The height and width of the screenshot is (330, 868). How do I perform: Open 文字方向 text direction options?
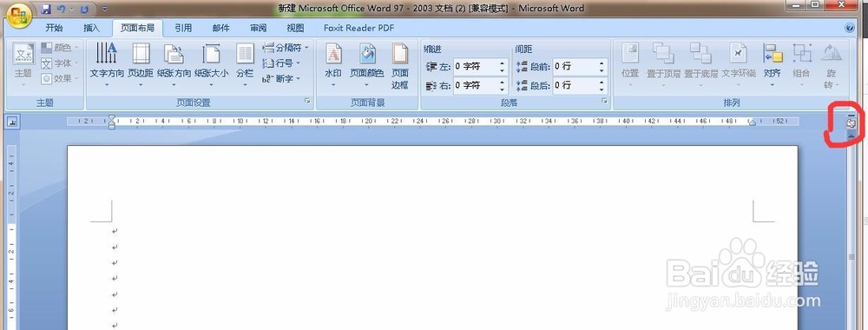(107, 65)
